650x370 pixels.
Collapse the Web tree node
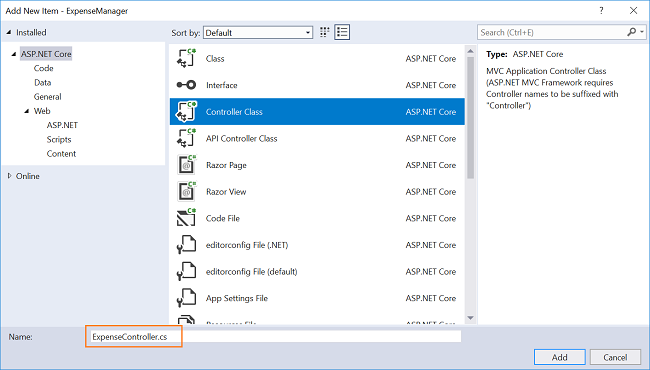(x=27, y=111)
